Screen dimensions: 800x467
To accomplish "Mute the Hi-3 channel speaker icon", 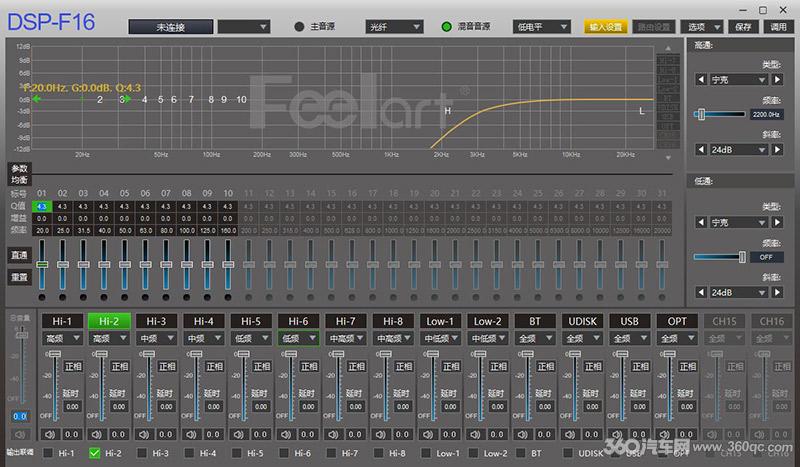I will (x=144, y=434).
